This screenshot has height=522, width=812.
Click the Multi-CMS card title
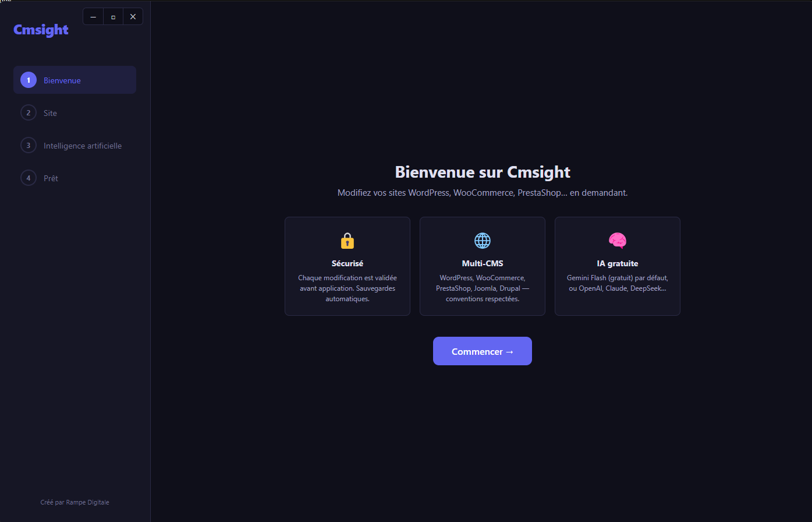(483, 263)
